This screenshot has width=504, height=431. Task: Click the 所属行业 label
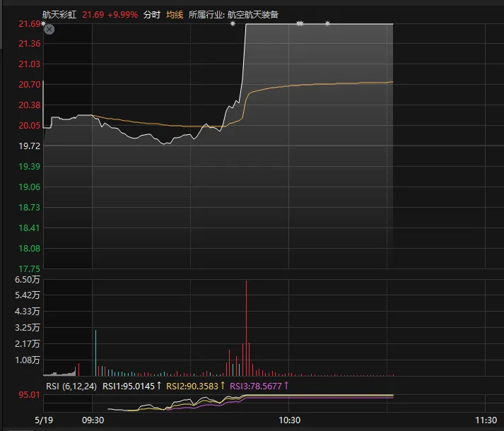(206, 14)
